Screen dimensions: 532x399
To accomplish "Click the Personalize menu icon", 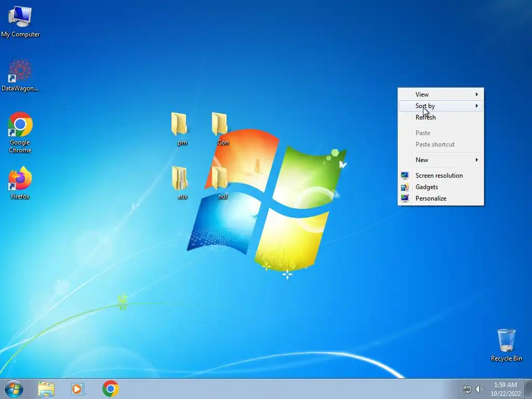I will [x=404, y=198].
